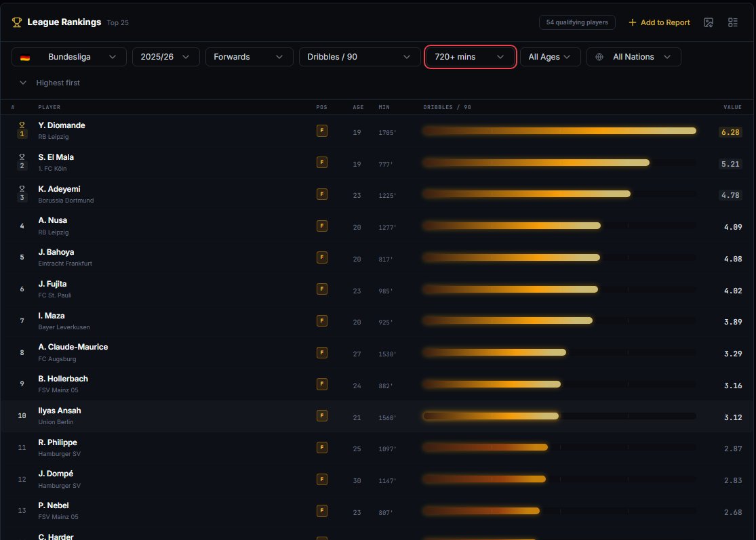This screenshot has width=756, height=540.
Task: Open K. Adeyemi player name
Action: pyautogui.click(x=59, y=189)
